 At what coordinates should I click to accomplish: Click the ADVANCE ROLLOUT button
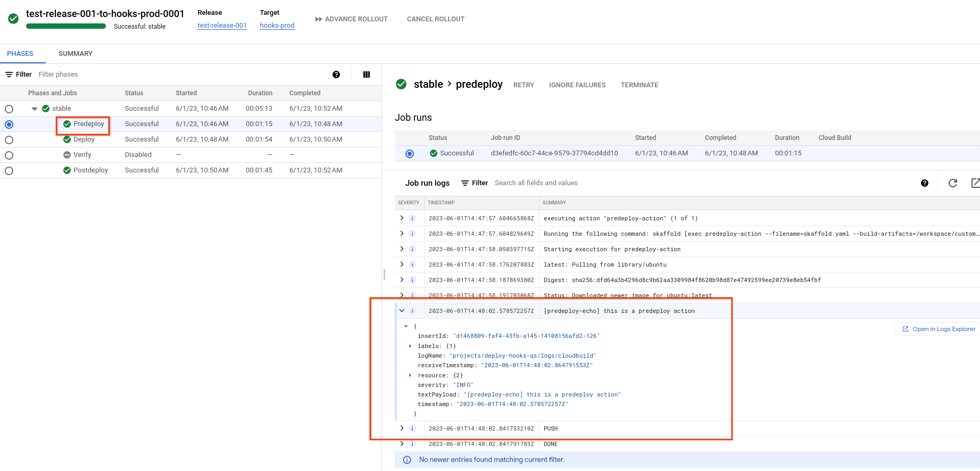click(351, 19)
